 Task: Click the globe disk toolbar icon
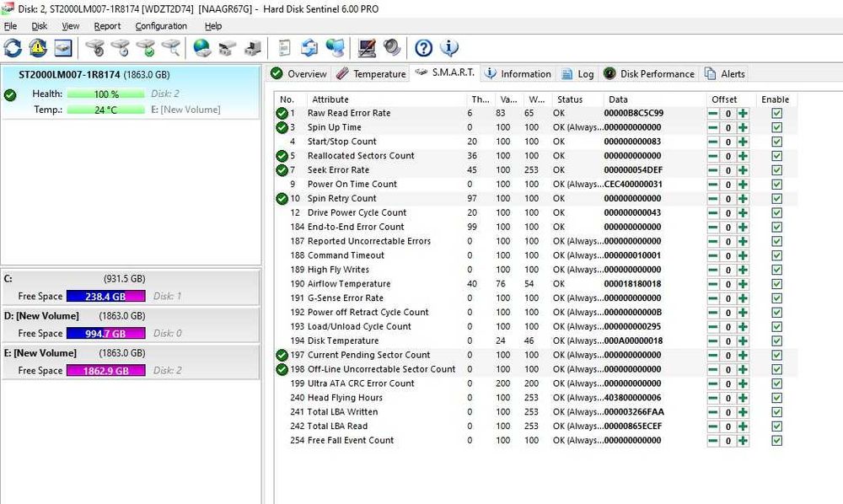[x=202, y=47]
